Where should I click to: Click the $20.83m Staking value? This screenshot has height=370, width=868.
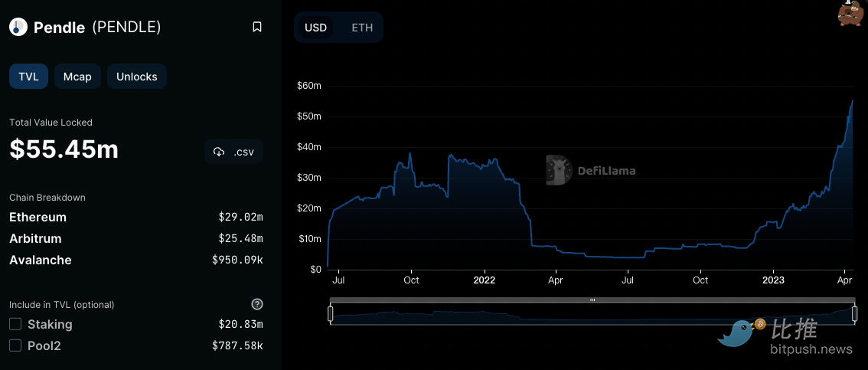click(x=241, y=324)
